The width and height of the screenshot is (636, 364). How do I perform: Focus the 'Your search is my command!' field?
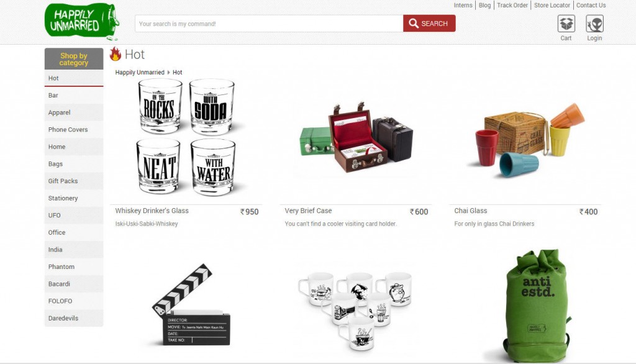click(x=269, y=24)
